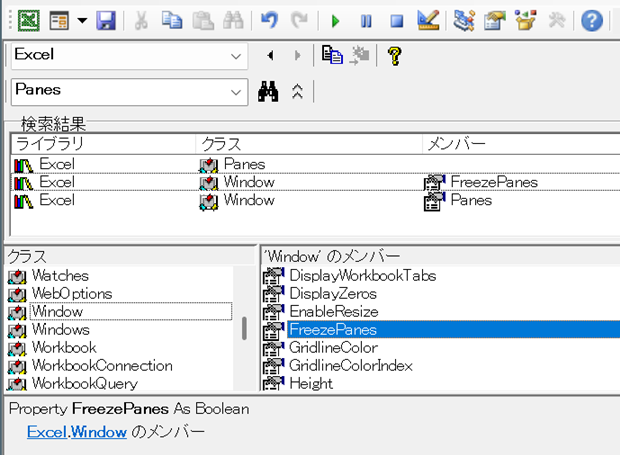Click the yellow Help icon in Object Browser
This screenshot has height=455, width=620.
(394, 56)
